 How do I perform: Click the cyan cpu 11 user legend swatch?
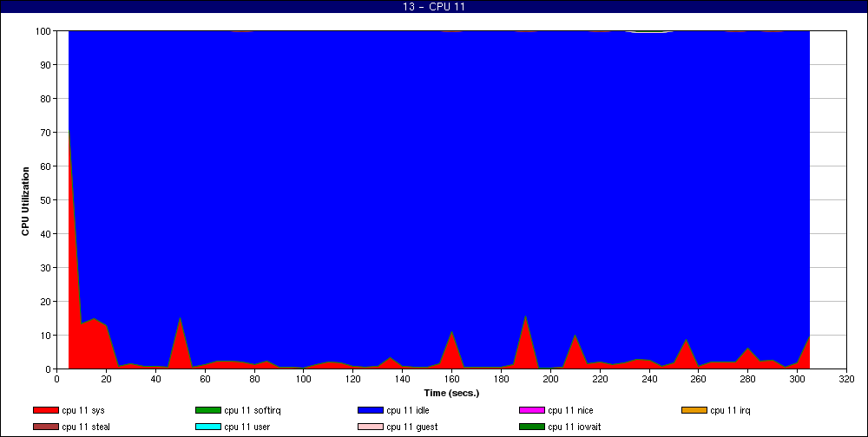pos(207,427)
